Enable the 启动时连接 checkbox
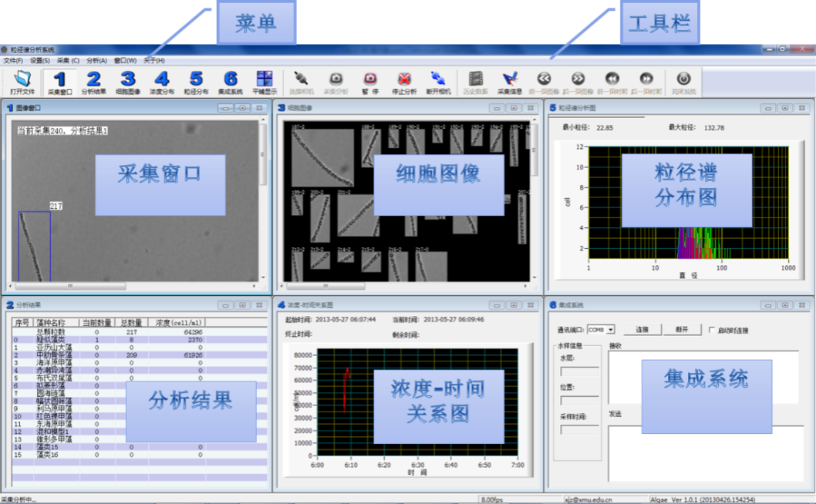Image resolution: width=816 pixels, height=504 pixels. (712, 330)
